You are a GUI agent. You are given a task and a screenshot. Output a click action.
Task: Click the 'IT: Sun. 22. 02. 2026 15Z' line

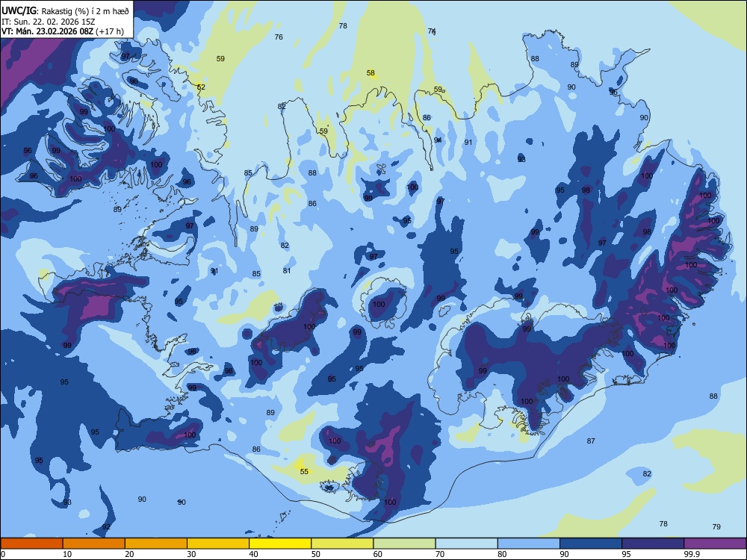point(49,22)
